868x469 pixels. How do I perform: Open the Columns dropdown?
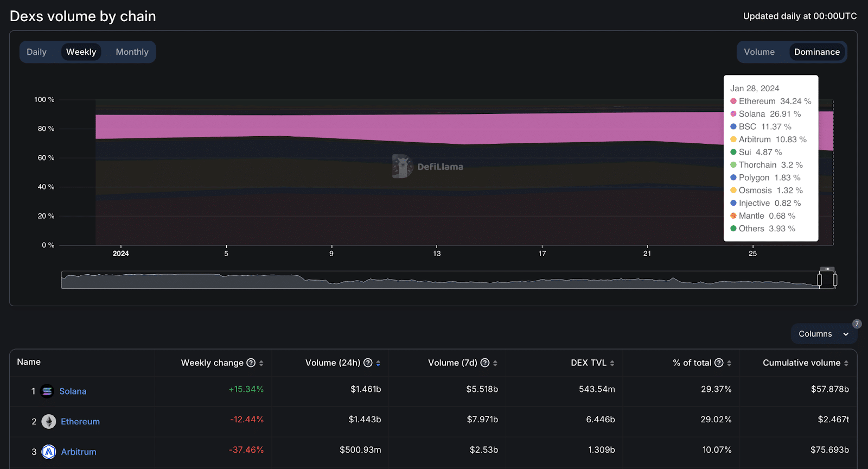coord(824,334)
